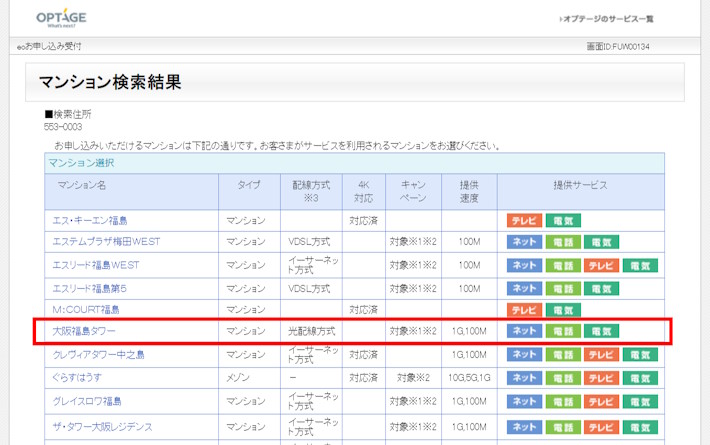Click 対象※2 campaign cell in ぐらすはうす row
The width and height of the screenshot is (710, 445).
(413, 378)
